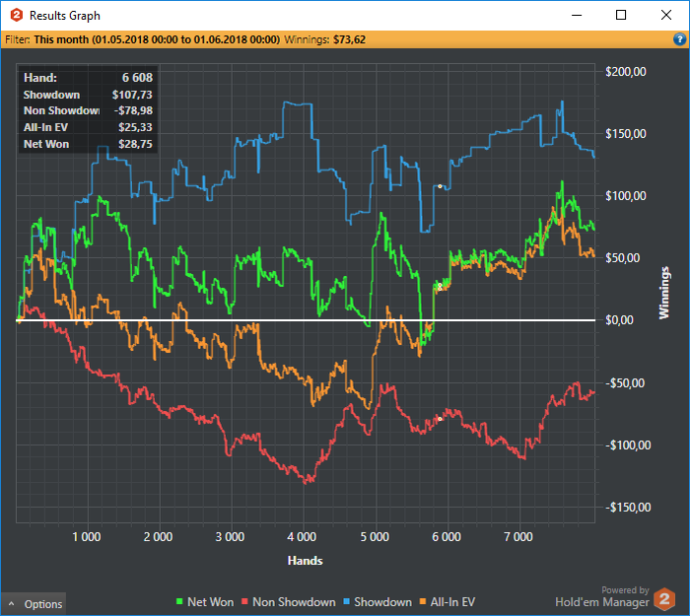Click the Hold'em Manager app icon in title bar

(17, 16)
